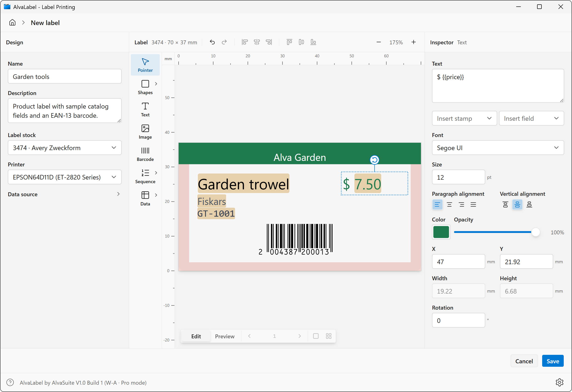Set vertical alignment to top
Image resolution: width=572 pixels, height=392 pixels.
pyautogui.click(x=505, y=204)
